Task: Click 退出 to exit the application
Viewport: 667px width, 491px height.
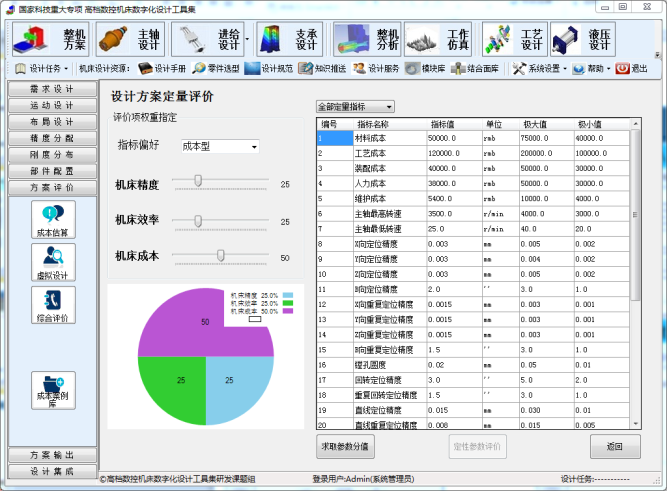Action: pos(631,69)
